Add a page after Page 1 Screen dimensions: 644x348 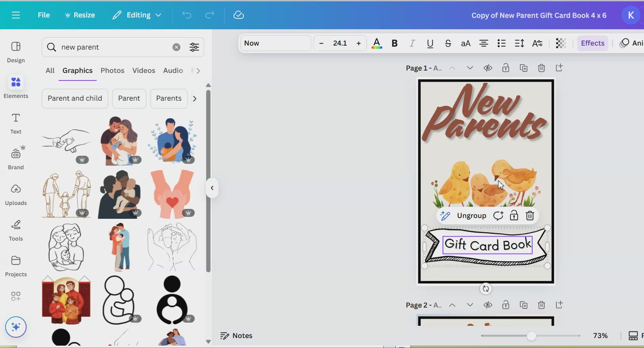pyautogui.click(x=559, y=68)
